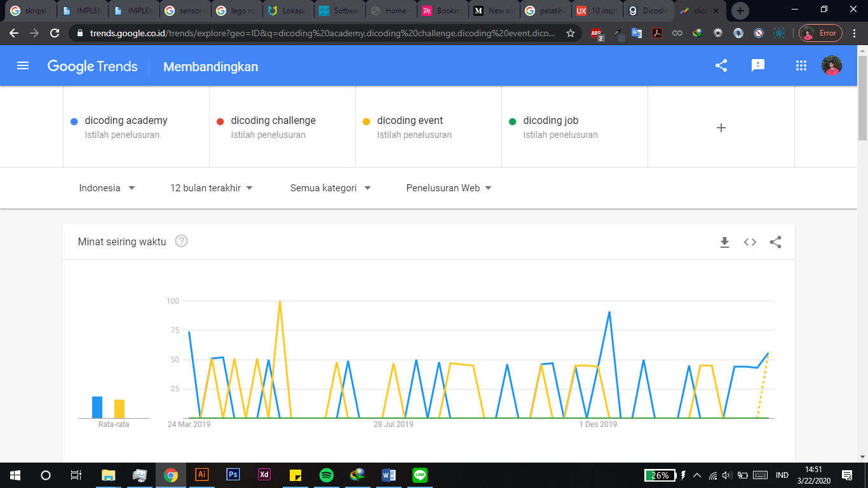Switch to the 10 insp UX tab
868x488 pixels.
(x=597, y=11)
